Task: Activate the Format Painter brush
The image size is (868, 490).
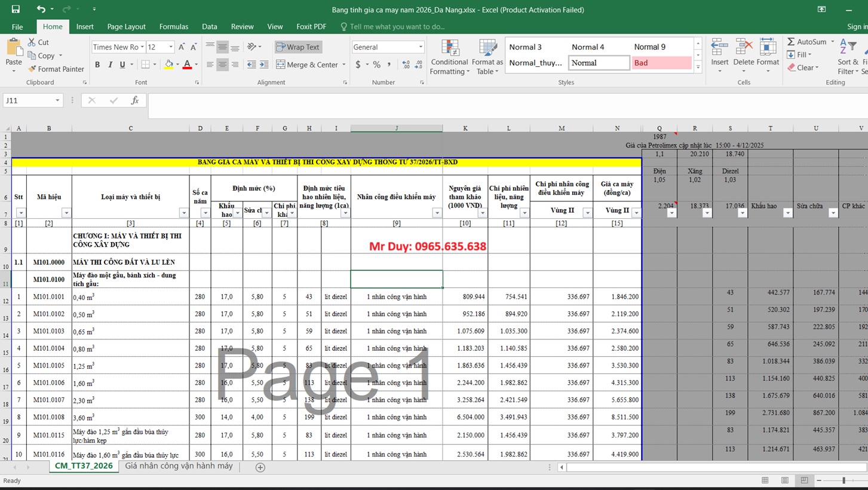Action: click(x=56, y=69)
